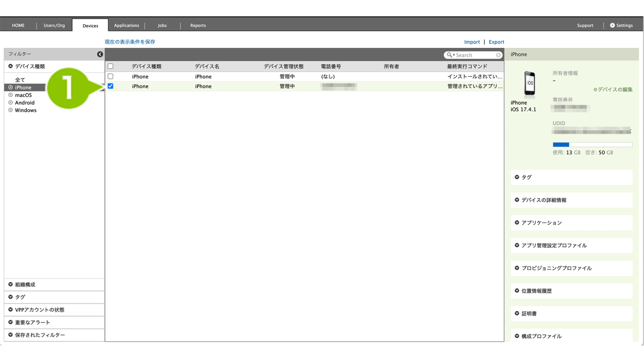The width and height of the screenshot is (644, 362).
Task: Click into the Search input field
Action: click(475, 55)
